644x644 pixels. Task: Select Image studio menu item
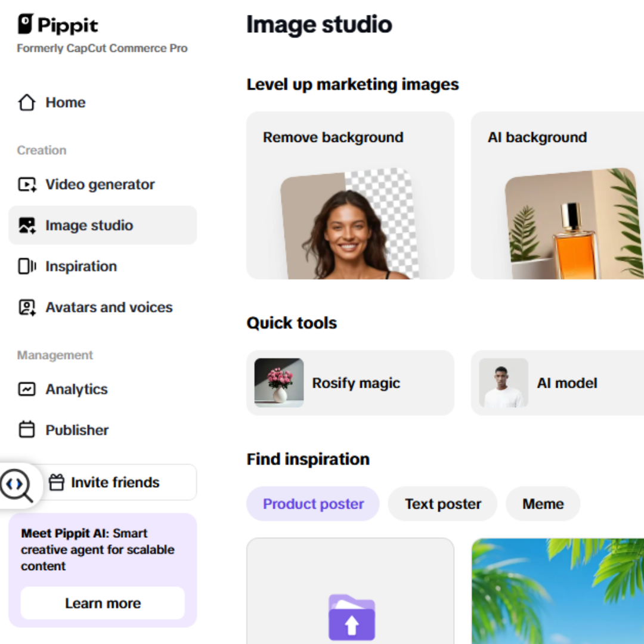click(103, 225)
